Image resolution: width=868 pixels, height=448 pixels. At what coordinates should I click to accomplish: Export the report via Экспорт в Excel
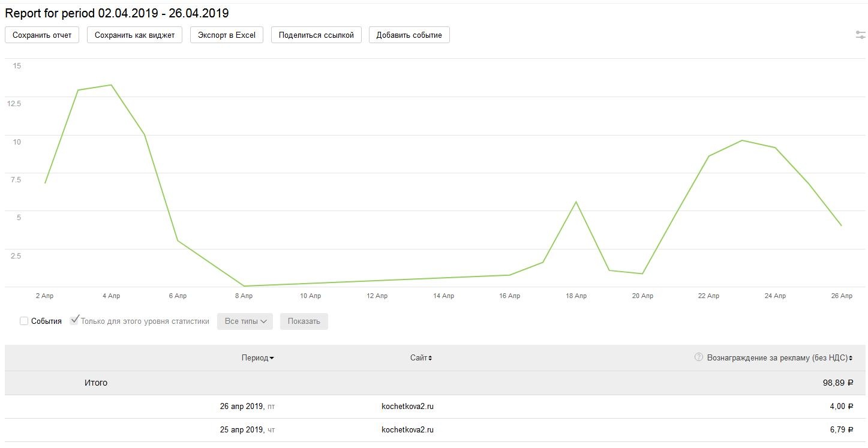point(227,35)
